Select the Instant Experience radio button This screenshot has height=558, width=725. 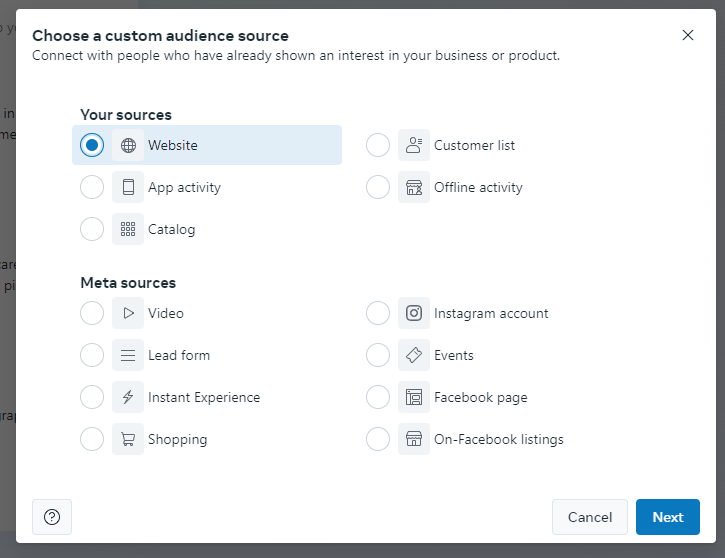tap(92, 397)
